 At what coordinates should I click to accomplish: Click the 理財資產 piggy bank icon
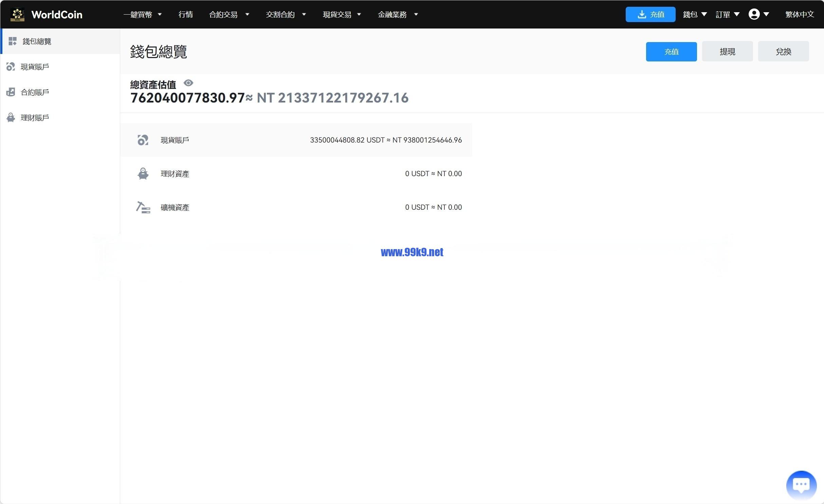(143, 173)
